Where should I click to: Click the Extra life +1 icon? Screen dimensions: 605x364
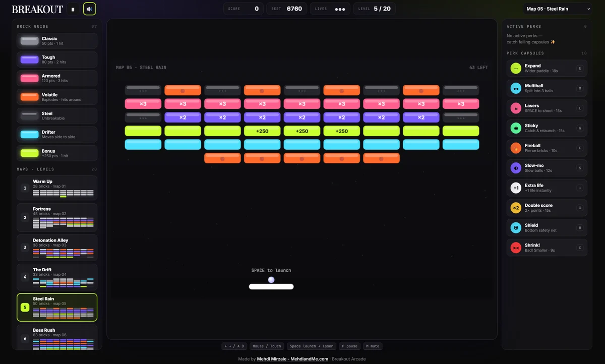516,188
